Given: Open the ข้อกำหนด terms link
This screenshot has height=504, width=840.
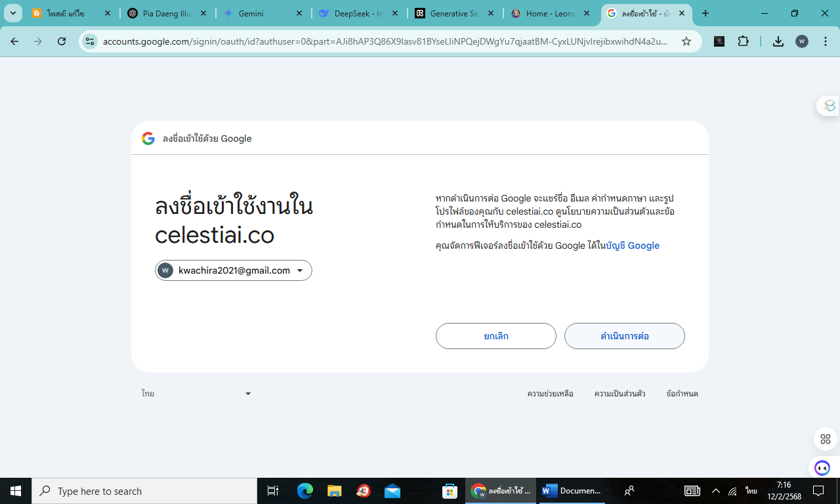Looking at the screenshot, I should coord(682,394).
